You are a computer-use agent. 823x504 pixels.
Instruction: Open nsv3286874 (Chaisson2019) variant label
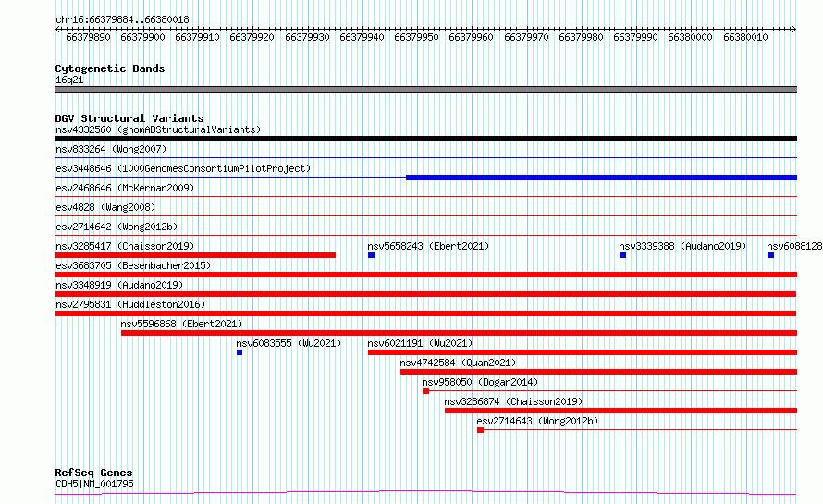(x=513, y=401)
